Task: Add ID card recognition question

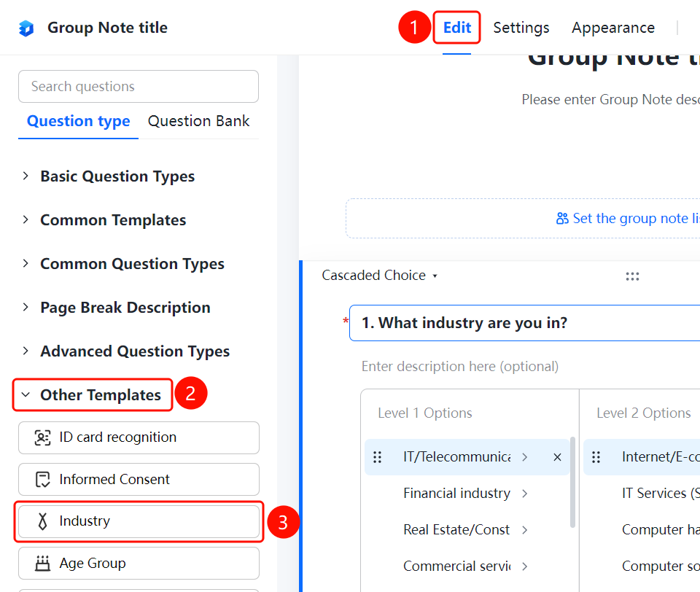Action: click(139, 437)
